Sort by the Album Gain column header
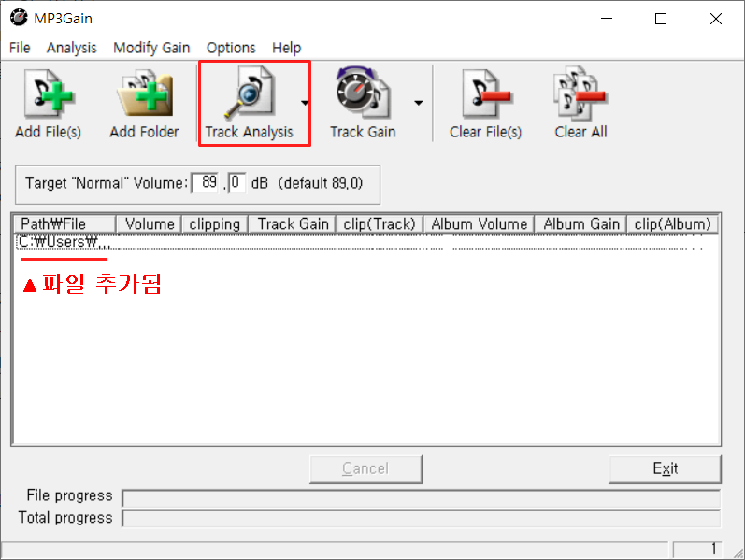Image resolution: width=745 pixels, height=560 pixels. coord(580,223)
